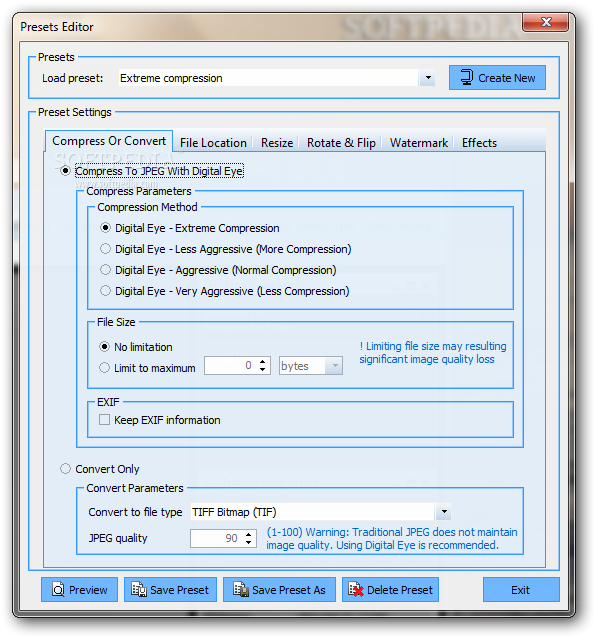Screen dimensions: 596x638
Task: Click the red X icon on Delete Preset
Action: 356,590
